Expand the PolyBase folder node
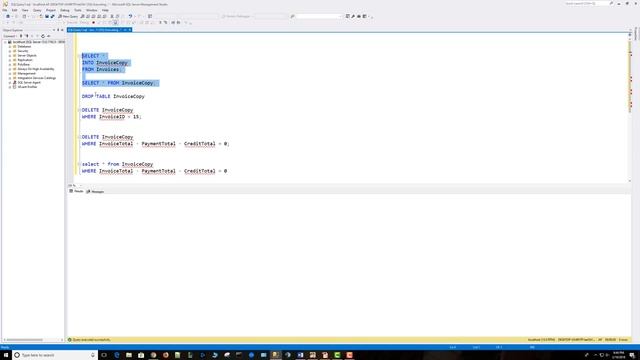The image size is (640, 360). pyautogui.click(x=10, y=64)
